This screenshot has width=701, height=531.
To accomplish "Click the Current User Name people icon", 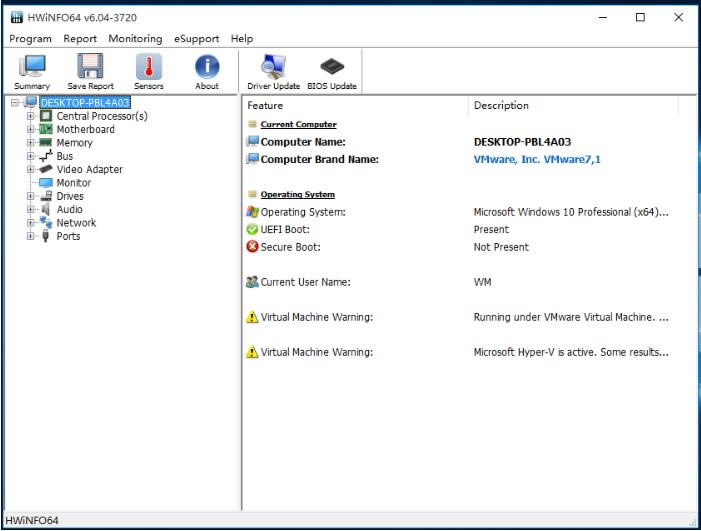I will pos(252,282).
